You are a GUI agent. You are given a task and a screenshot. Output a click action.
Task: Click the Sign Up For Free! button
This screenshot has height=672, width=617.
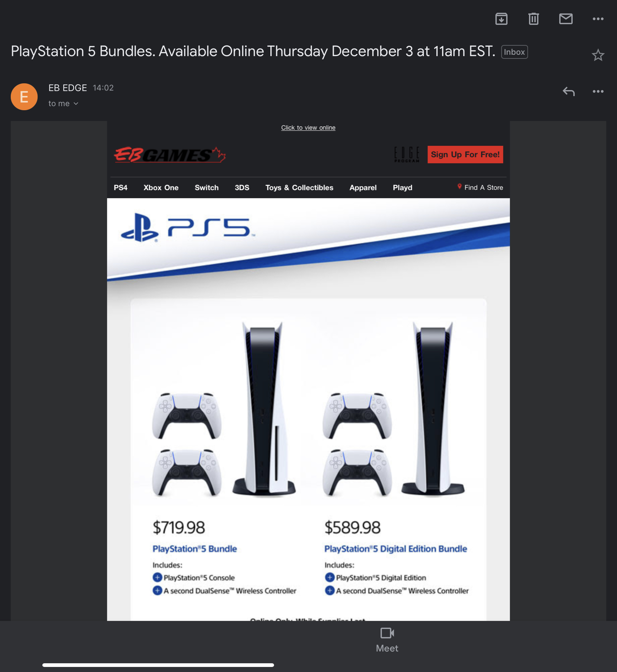[465, 155]
